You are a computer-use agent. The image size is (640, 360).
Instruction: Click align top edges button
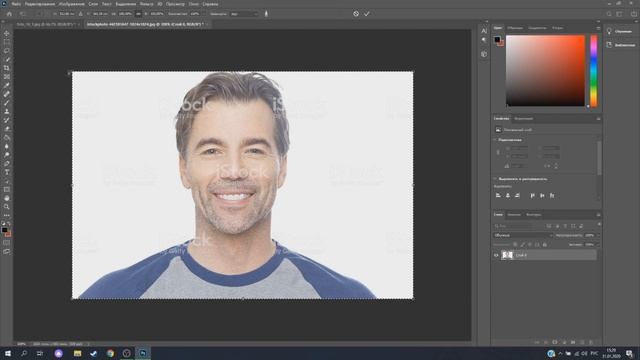coord(533,196)
